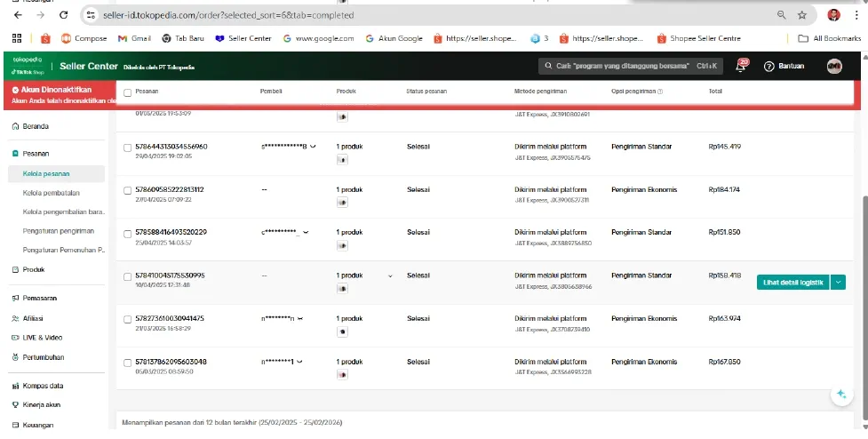Tick the checkbox for order 578644313034556960
Screen dimensions: 868x439
[128, 148]
